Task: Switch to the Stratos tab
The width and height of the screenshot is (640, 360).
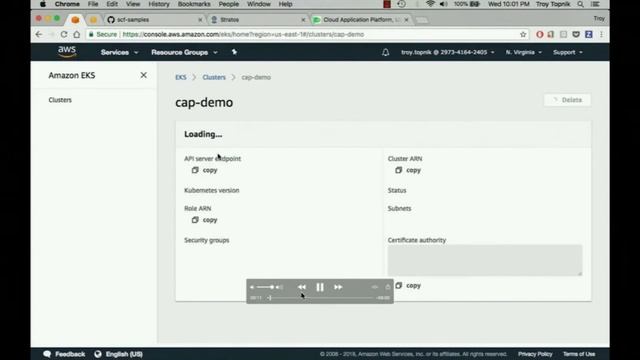Action: (x=257, y=20)
